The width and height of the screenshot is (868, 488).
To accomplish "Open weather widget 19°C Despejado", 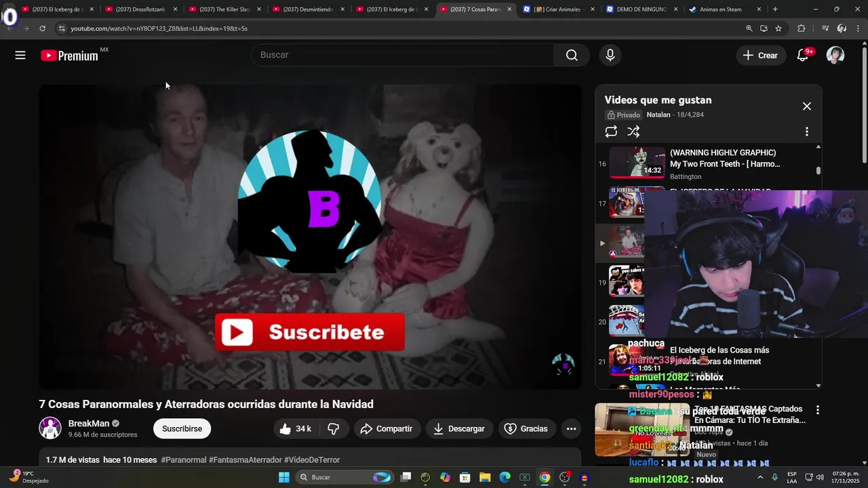I will tap(30, 477).
